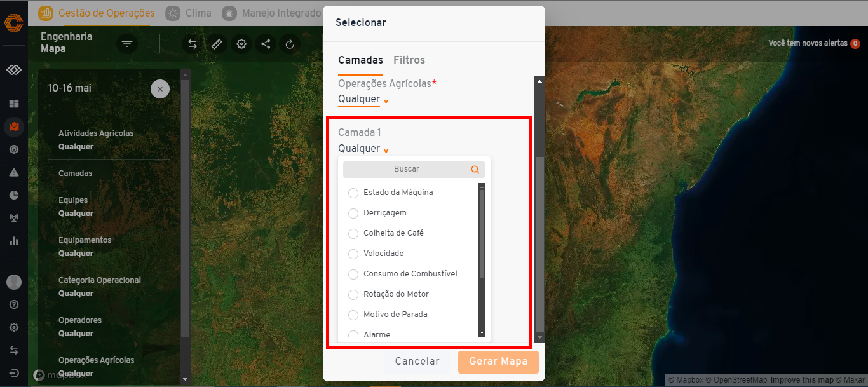
Task: Select the Consumo de Combustível radio option
Action: coord(353,274)
